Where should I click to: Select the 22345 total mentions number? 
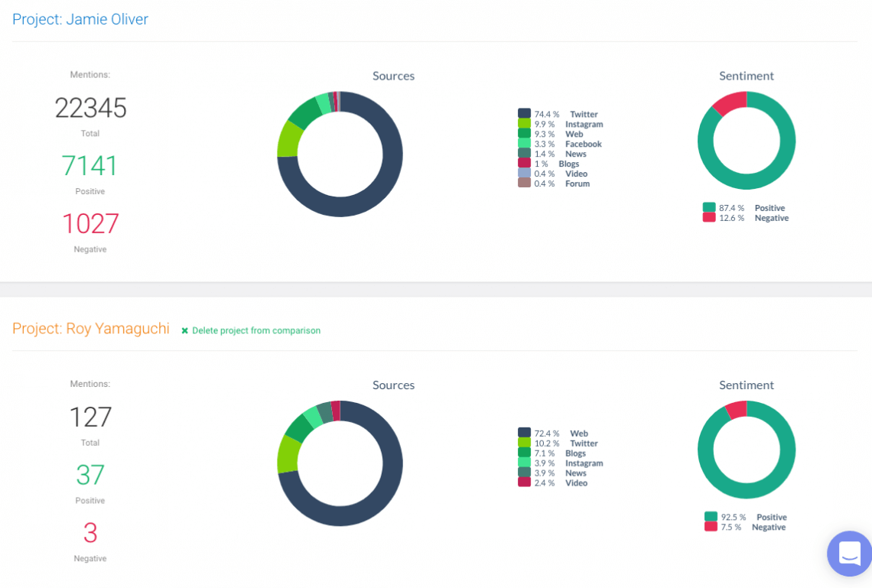[91, 108]
